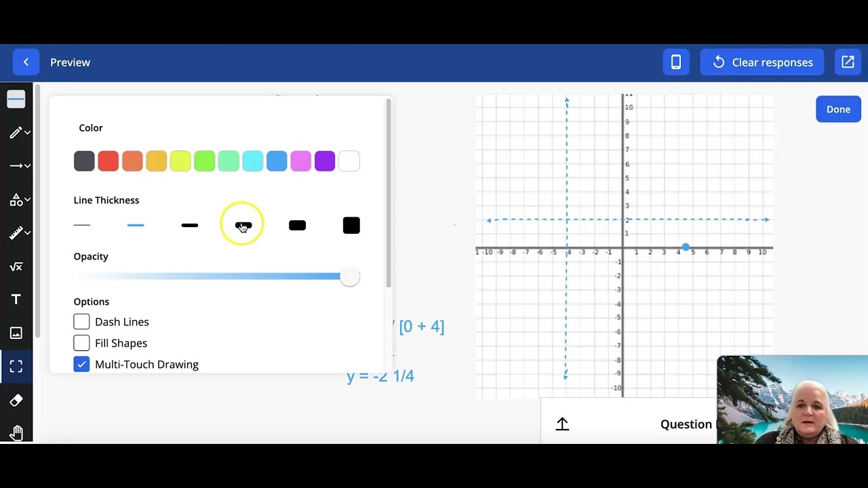Expand the shapes tool dropdown chevron

[28, 199]
